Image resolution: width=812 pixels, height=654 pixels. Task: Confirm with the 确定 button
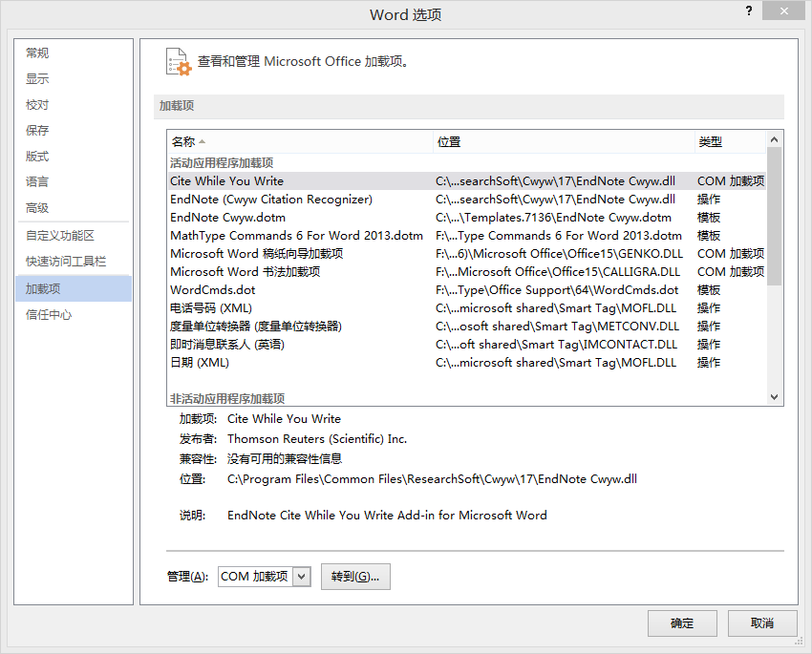(682, 622)
